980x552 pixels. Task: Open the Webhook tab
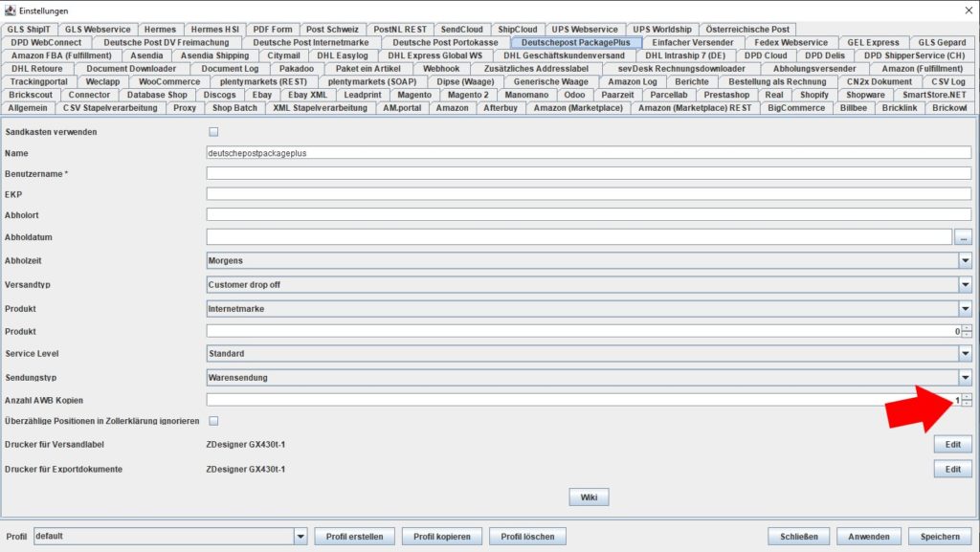coord(441,69)
